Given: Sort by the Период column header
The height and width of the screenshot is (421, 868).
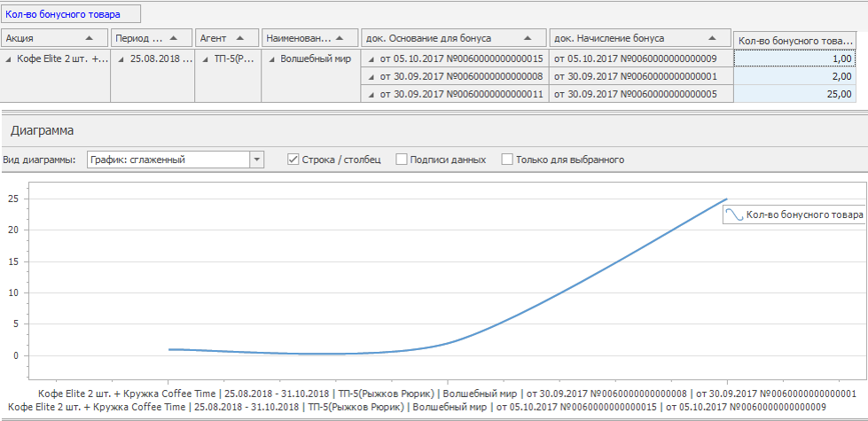Looking at the screenshot, I should (152, 38).
